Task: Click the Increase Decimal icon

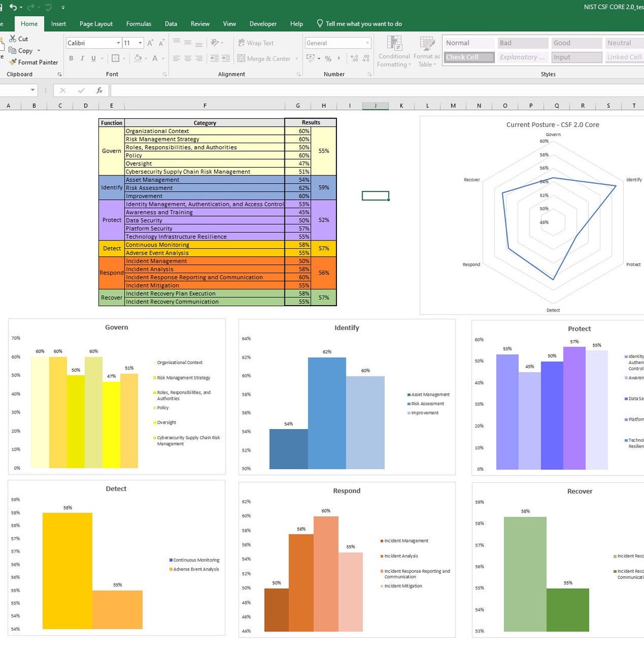Action: (353, 58)
